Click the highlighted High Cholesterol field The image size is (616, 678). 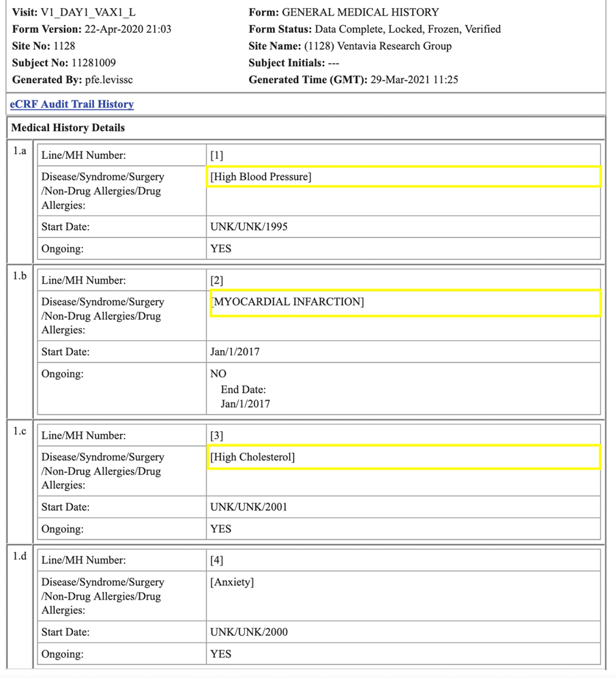click(x=404, y=457)
